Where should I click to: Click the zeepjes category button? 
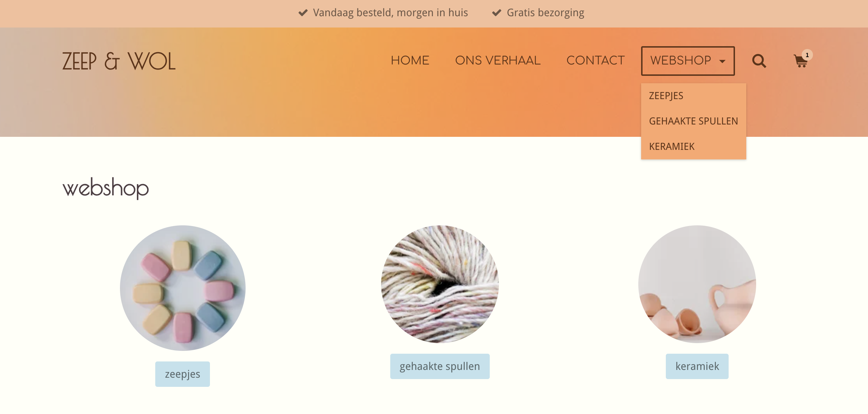coord(182,374)
